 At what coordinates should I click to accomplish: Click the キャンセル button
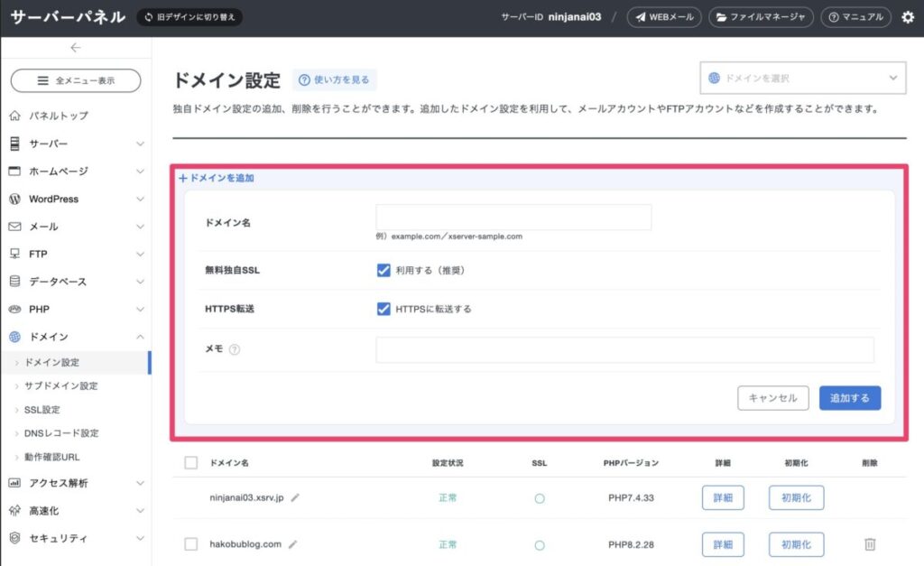pos(772,398)
